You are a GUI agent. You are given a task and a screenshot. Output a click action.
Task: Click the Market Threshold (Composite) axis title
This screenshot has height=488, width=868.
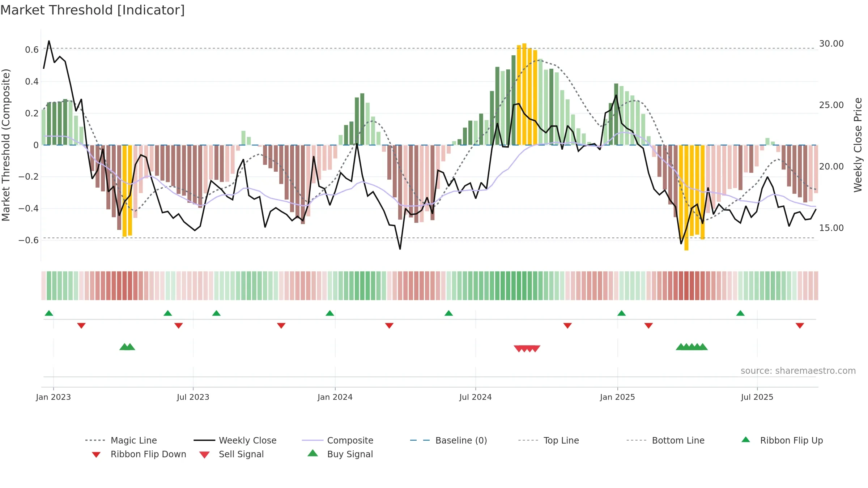pos(6,145)
